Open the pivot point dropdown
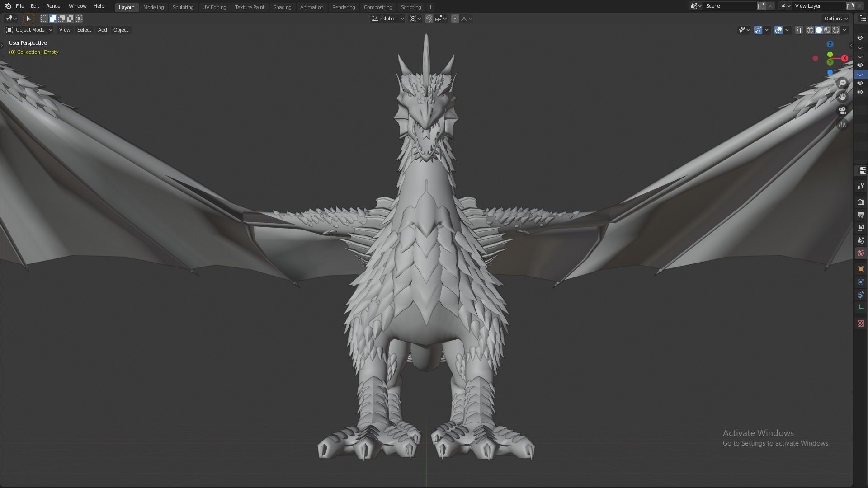868x488 pixels. [415, 19]
